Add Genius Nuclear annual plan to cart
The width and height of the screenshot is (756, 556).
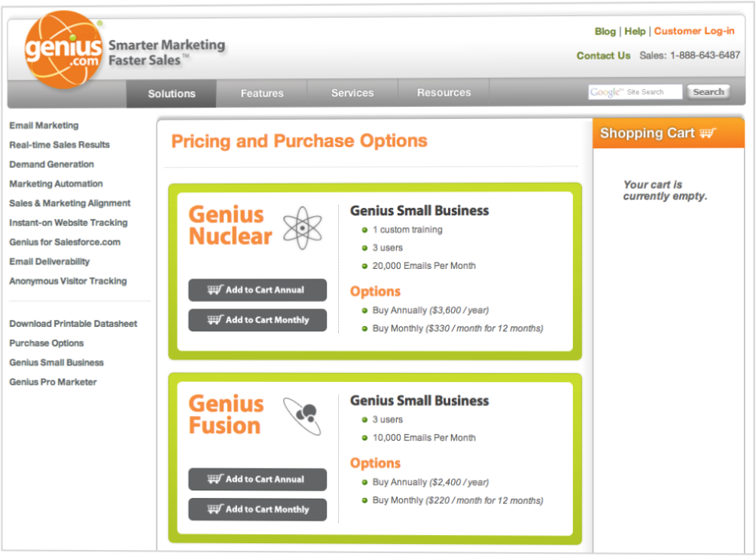click(x=258, y=290)
